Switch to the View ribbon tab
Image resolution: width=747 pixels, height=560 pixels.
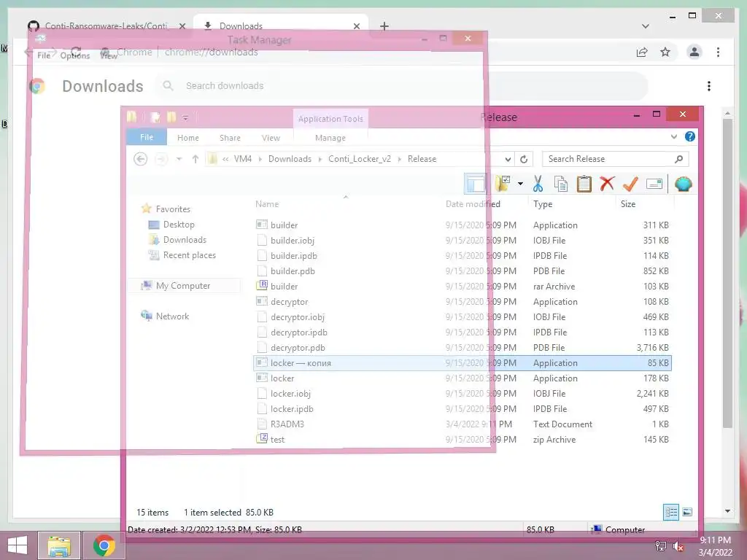click(271, 138)
